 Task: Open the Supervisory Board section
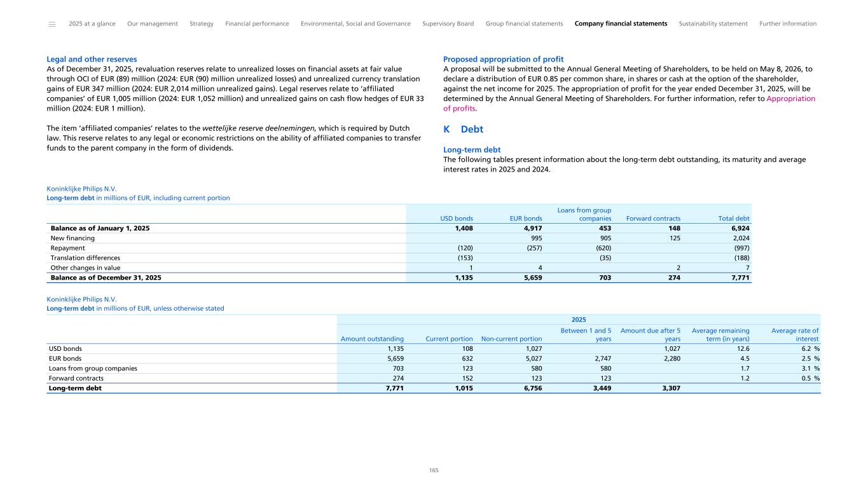[448, 24]
